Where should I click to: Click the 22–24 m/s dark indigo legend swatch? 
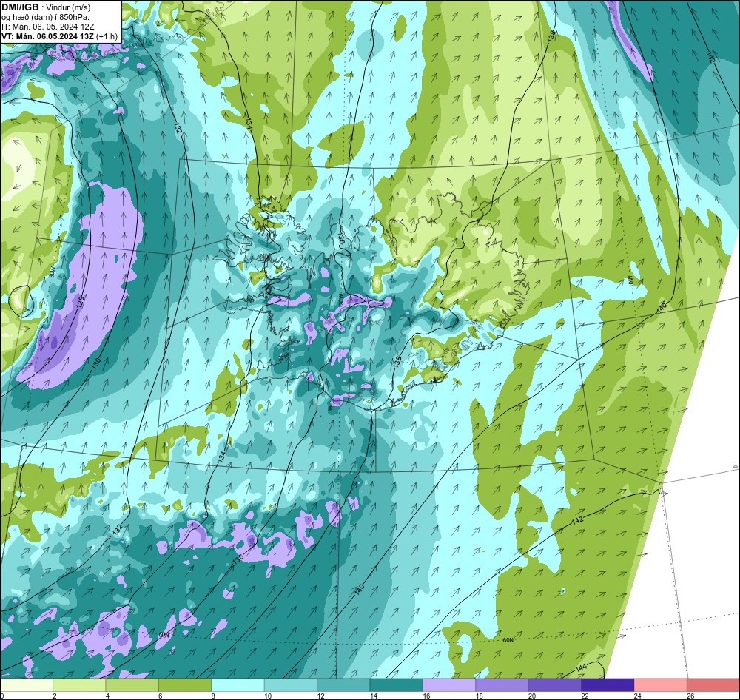[x=608, y=685]
